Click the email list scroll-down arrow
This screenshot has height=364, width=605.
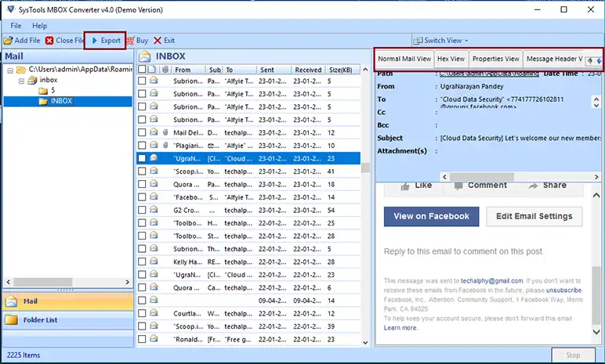365,342
